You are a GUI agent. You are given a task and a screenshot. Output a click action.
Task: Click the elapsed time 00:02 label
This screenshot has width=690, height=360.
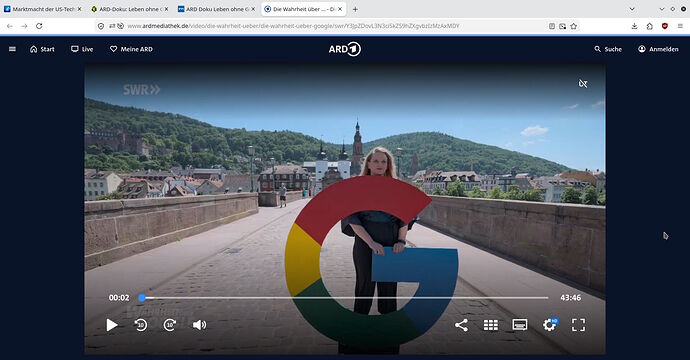tap(119, 298)
